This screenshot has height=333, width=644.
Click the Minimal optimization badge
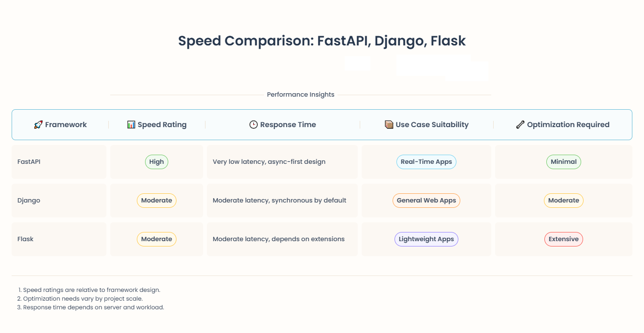(563, 162)
